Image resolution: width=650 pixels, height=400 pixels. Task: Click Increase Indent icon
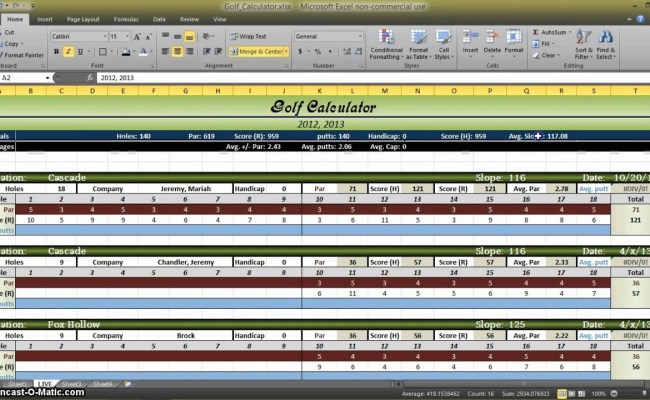tap(218, 51)
